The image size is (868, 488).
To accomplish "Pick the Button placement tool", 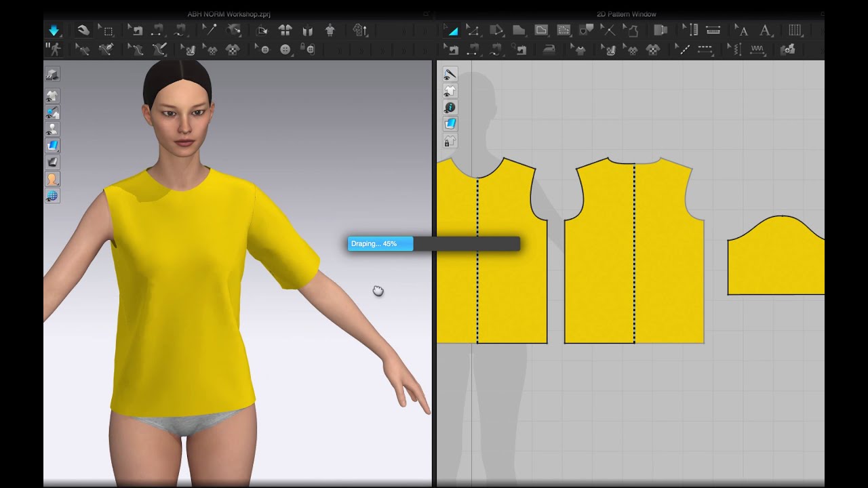I will [285, 49].
